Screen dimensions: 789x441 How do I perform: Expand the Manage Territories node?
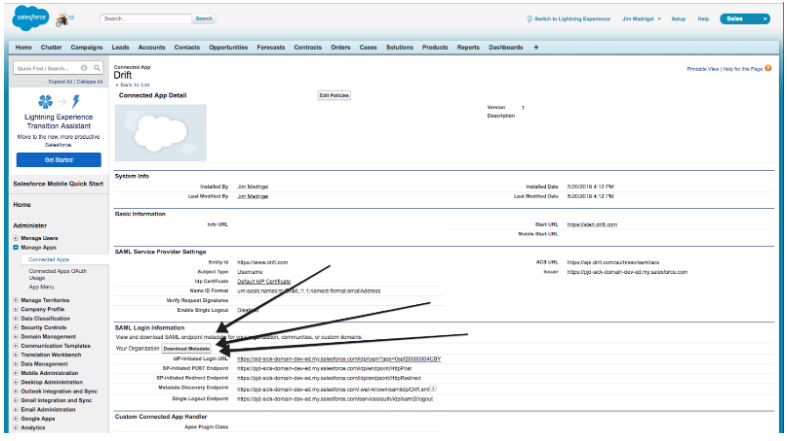(x=16, y=300)
